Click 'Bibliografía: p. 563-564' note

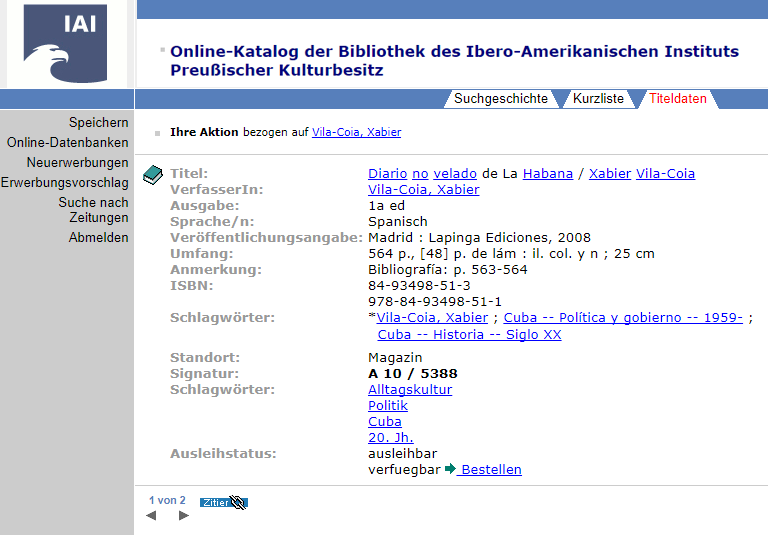coord(448,269)
